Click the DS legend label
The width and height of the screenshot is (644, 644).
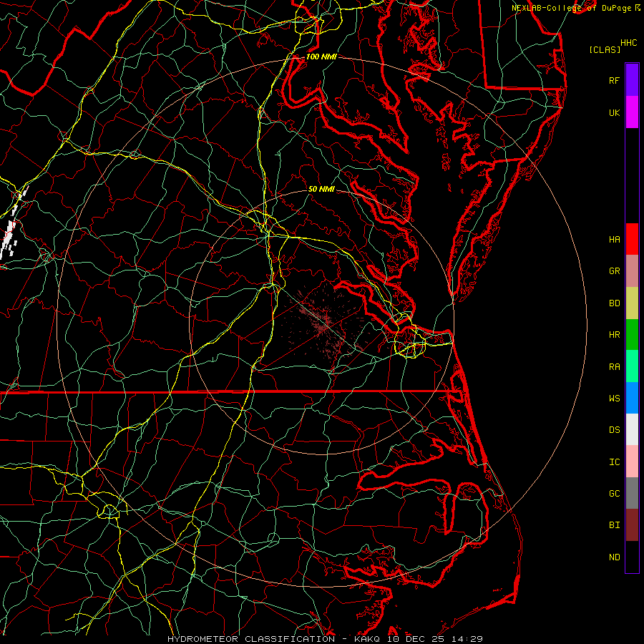(x=614, y=430)
